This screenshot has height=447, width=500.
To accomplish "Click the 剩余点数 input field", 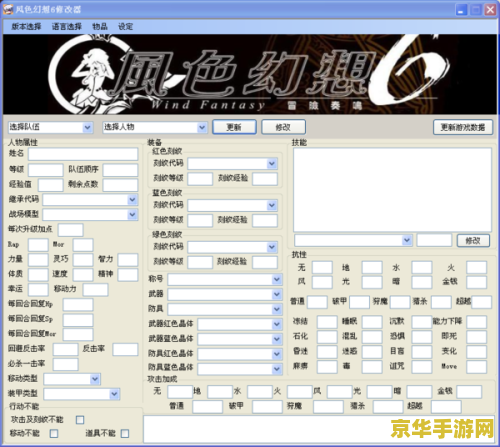I will (x=120, y=185).
